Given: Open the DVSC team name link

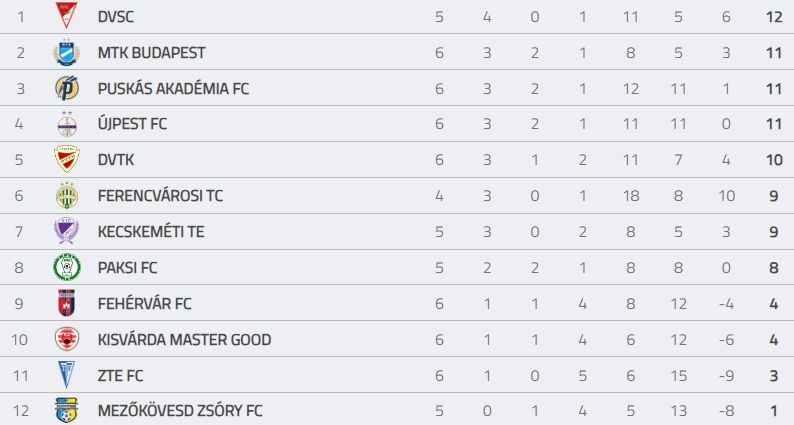Looking at the screenshot, I should tap(116, 17).
